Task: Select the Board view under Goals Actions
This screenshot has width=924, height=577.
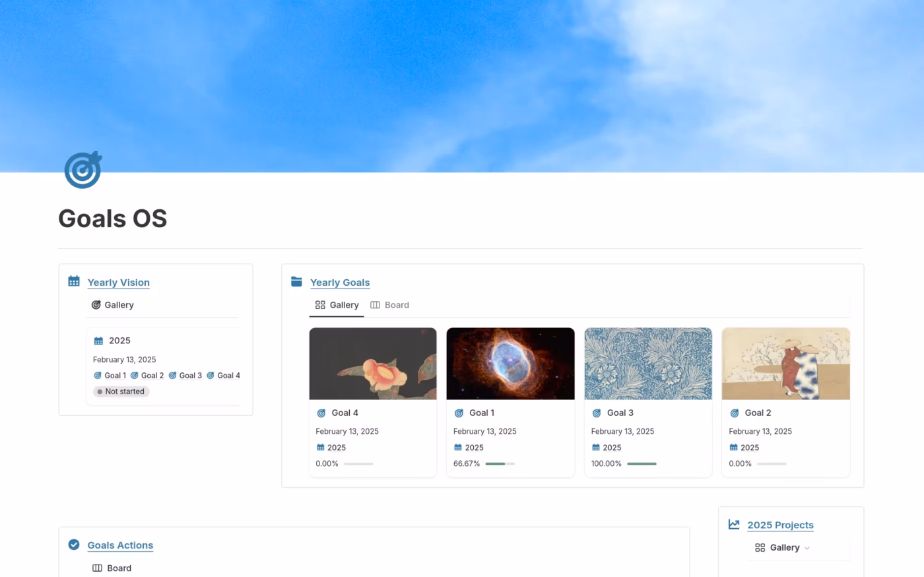Action: pyautogui.click(x=112, y=568)
